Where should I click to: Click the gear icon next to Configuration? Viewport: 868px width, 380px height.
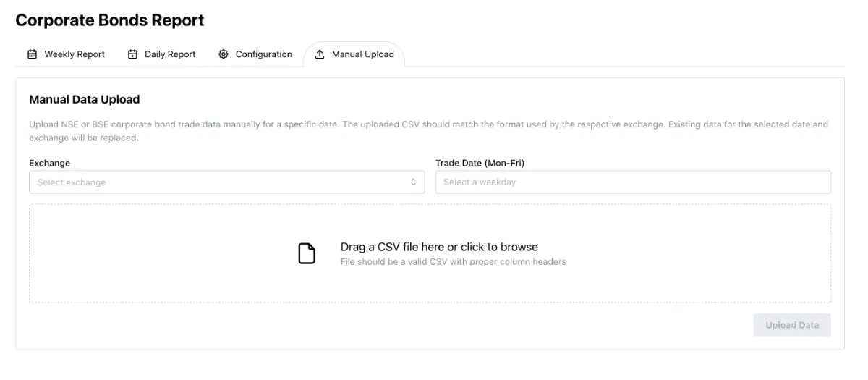click(224, 54)
